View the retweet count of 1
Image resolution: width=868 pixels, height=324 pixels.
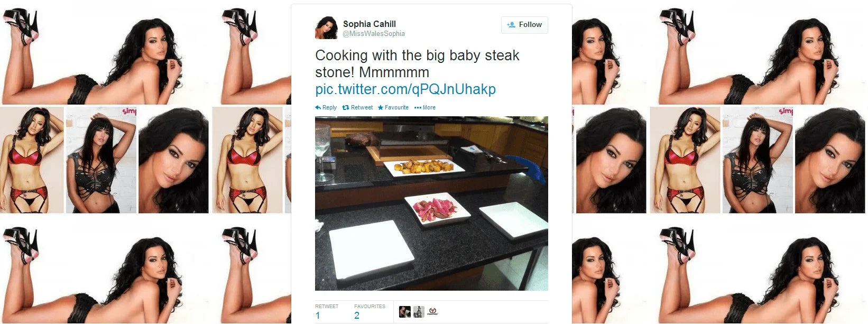pyautogui.click(x=318, y=316)
